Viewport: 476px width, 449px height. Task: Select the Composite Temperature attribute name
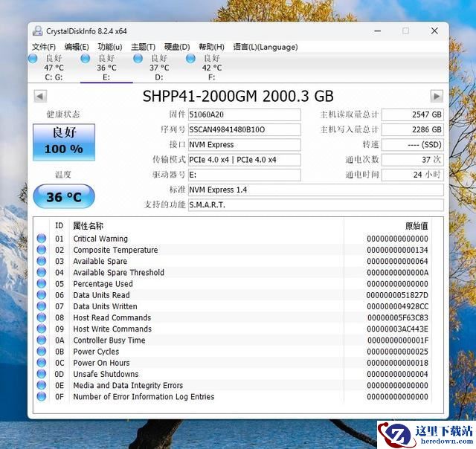tap(115, 250)
